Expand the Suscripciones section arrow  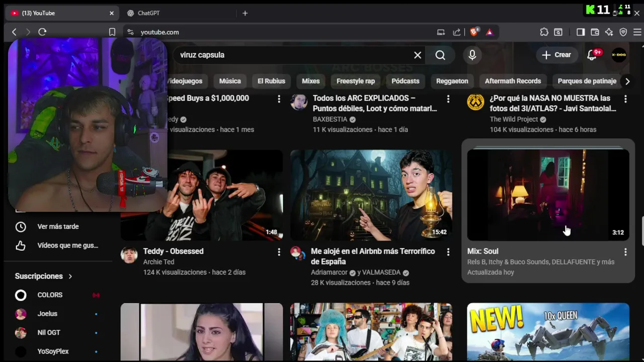click(x=70, y=277)
